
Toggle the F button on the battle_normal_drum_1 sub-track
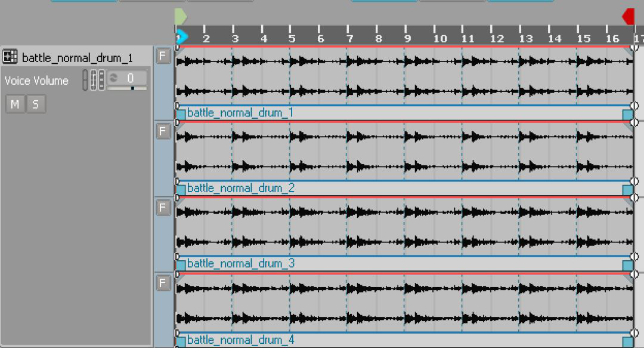click(x=163, y=56)
